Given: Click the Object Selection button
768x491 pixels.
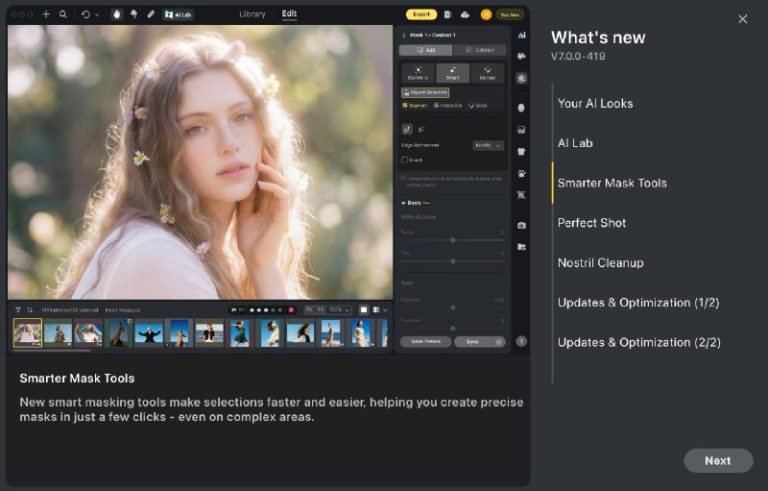Looking at the screenshot, I should tap(425, 92).
